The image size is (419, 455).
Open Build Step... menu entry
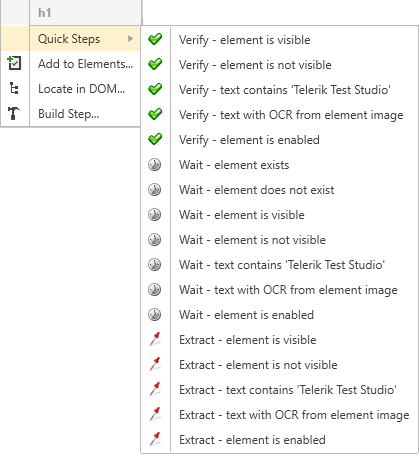click(x=71, y=114)
